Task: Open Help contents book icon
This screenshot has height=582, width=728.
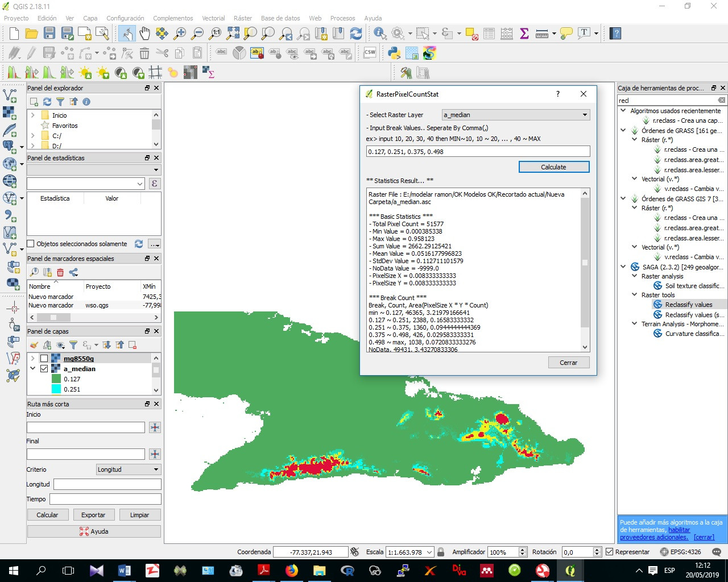Action: 615,34
